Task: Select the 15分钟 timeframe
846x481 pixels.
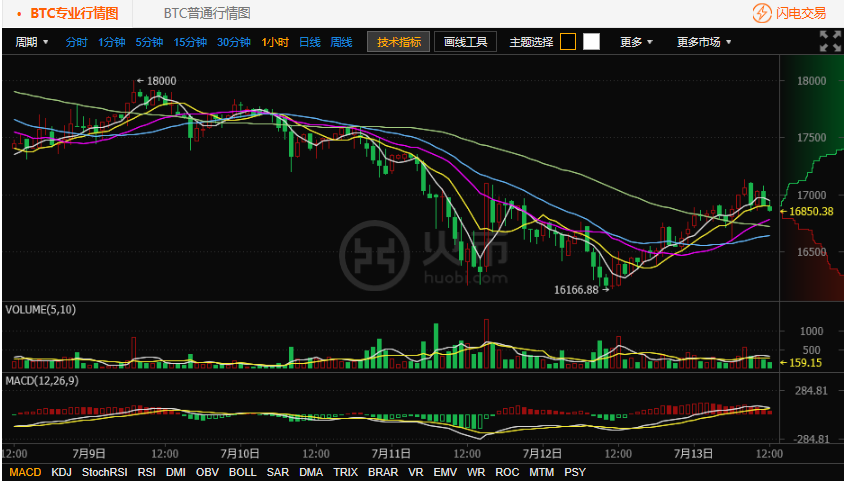Action: pyautogui.click(x=190, y=42)
